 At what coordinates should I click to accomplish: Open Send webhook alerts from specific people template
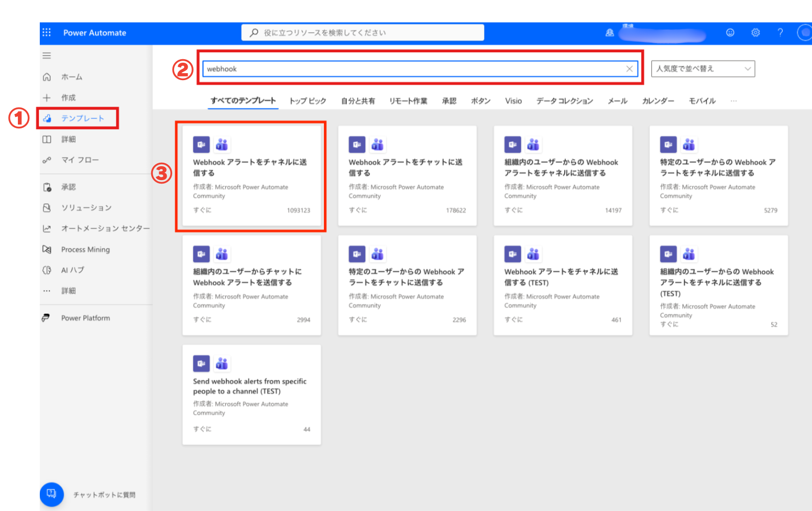251,395
